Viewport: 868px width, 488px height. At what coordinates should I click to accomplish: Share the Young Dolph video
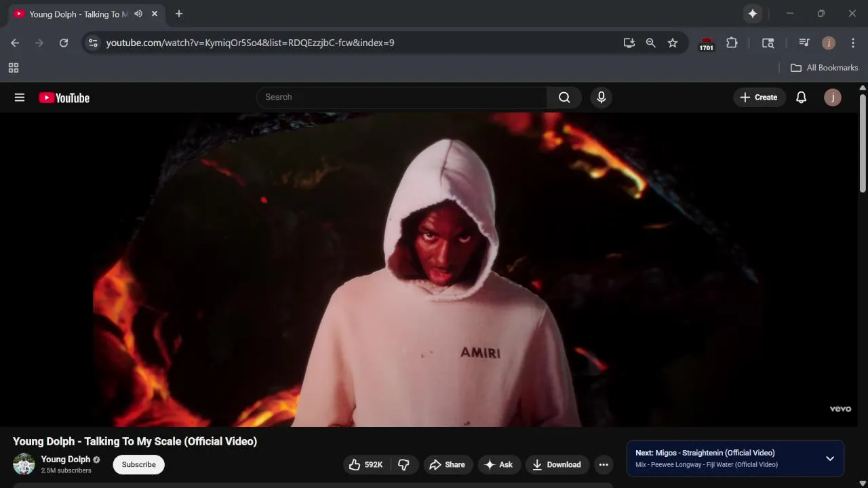pyautogui.click(x=448, y=464)
